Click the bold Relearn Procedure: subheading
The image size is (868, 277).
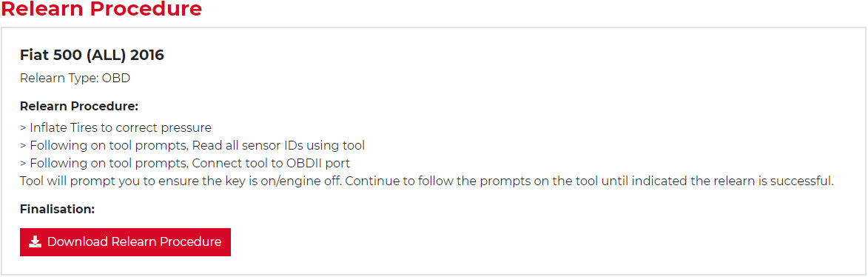point(78,106)
